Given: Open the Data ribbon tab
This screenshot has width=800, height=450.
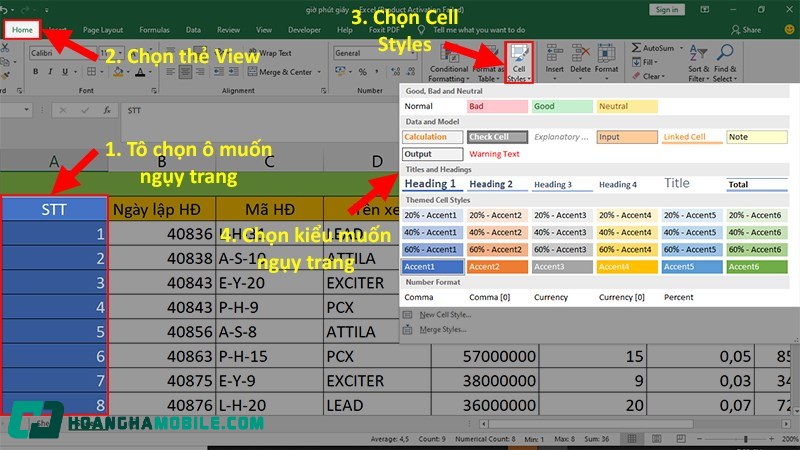Looking at the screenshot, I should [x=193, y=30].
